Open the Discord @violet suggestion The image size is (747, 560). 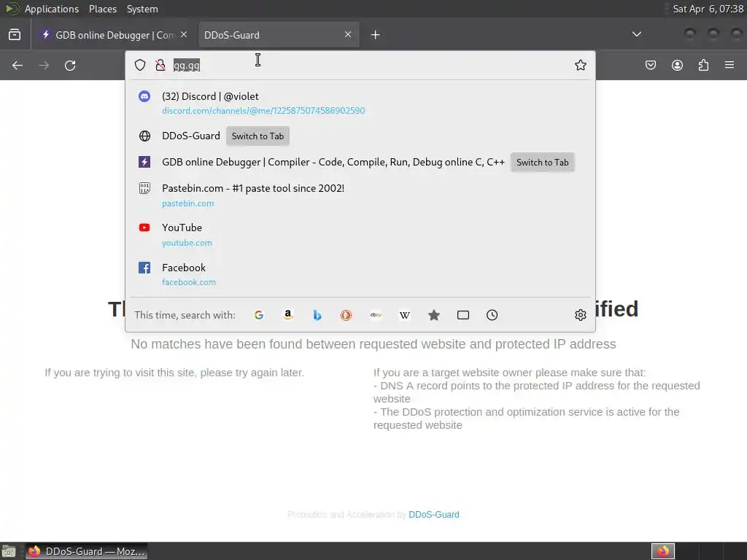[360, 103]
